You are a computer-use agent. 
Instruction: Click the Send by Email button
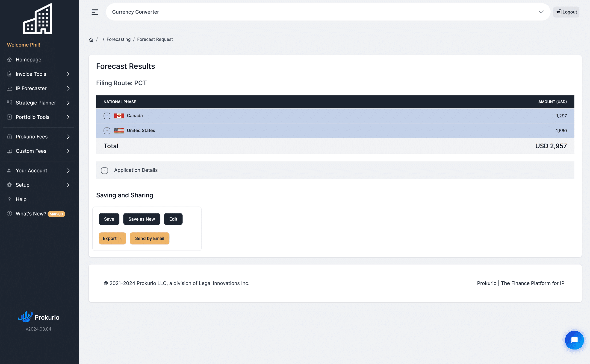tap(150, 238)
